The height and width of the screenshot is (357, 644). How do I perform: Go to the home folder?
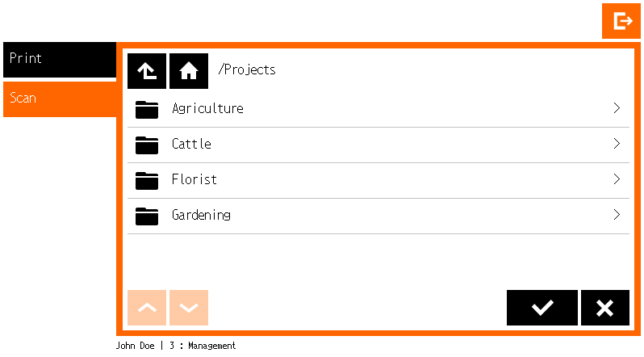pyautogui.click(x=189, y=71)
